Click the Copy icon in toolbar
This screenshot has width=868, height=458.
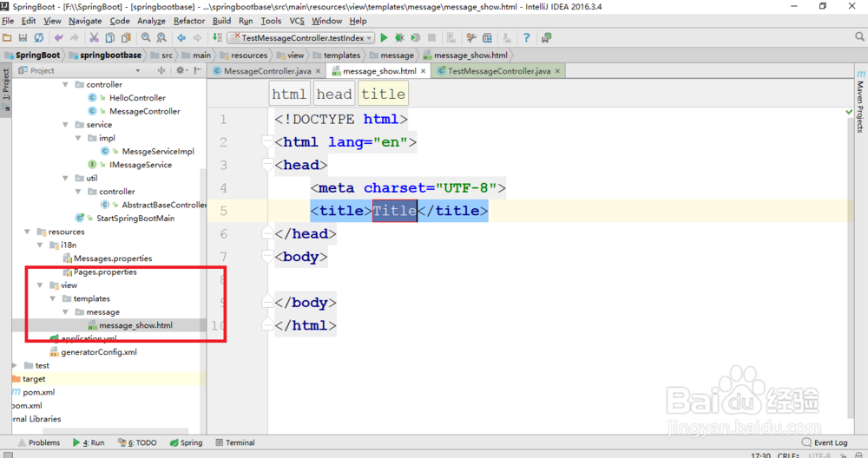click(x=110, y=37)
